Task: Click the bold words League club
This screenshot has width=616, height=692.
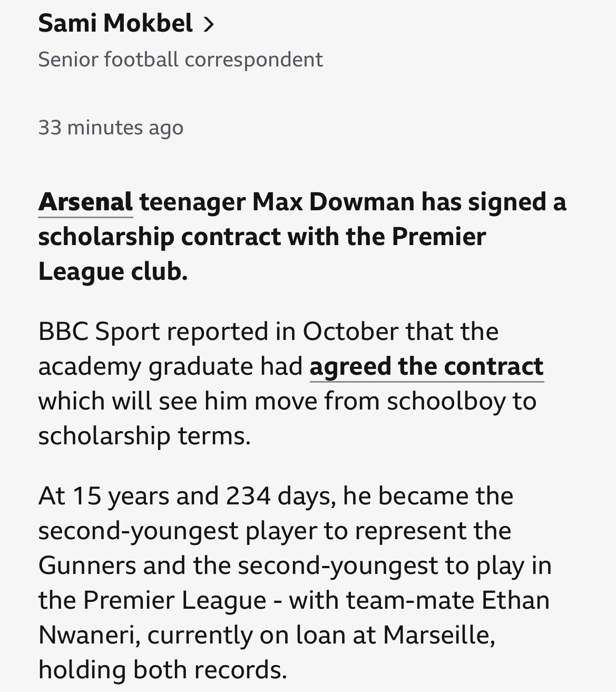Action: tap(113, 271)
